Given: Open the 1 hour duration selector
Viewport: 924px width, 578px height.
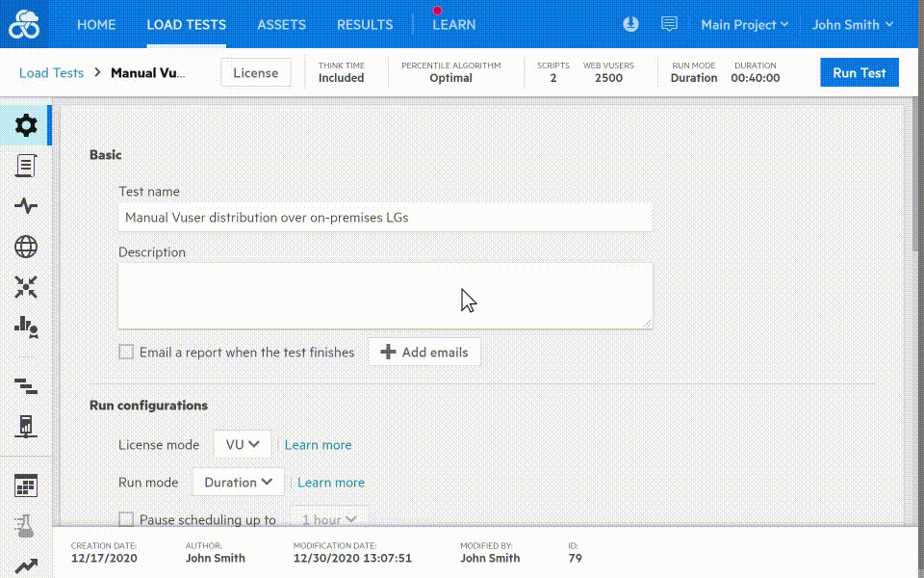Looking at the screenshot, I should point(327,519).
